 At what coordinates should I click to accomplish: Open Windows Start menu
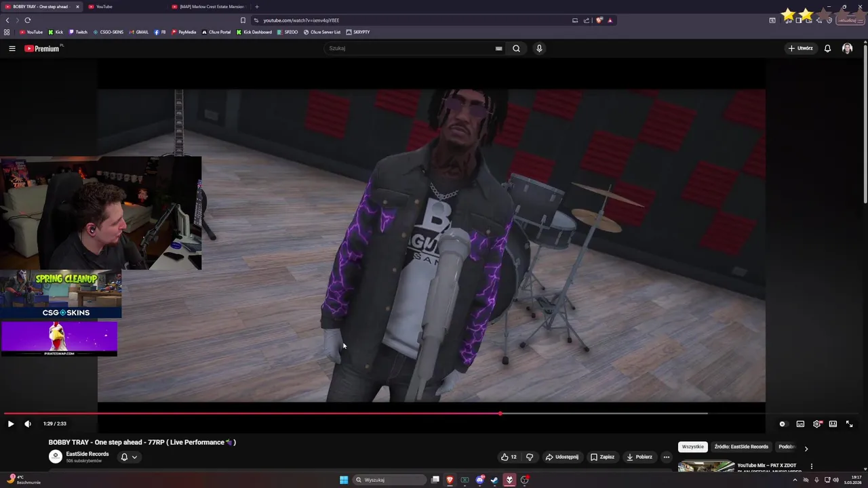tap(344, 480)
